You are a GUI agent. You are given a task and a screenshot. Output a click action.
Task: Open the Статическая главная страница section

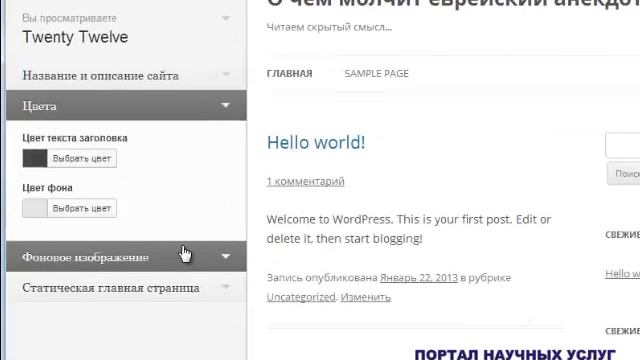126,287
